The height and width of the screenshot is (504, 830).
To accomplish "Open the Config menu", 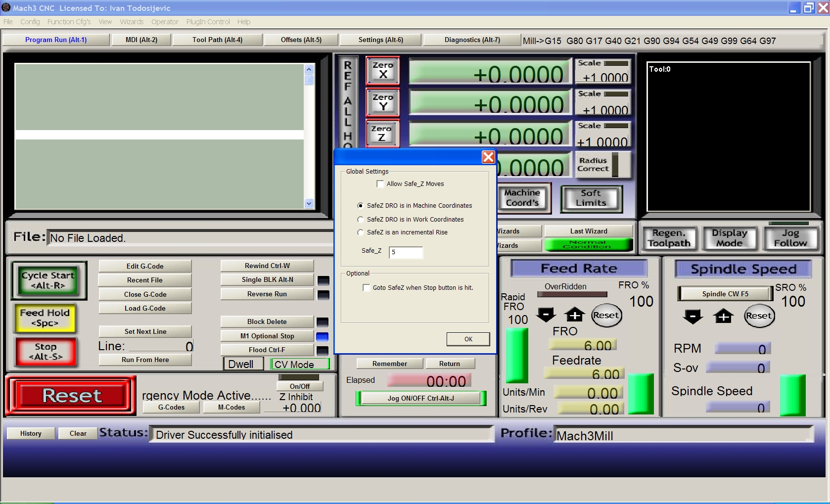I will coord(30,22).
